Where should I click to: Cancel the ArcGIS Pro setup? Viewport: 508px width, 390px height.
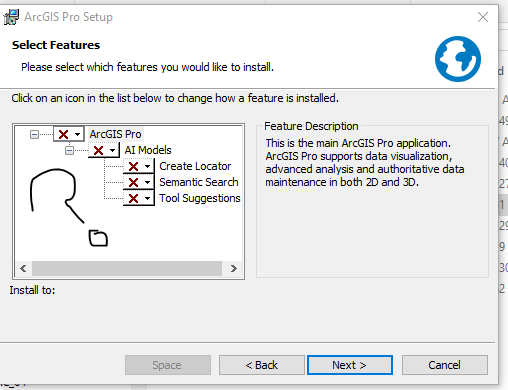445,365
